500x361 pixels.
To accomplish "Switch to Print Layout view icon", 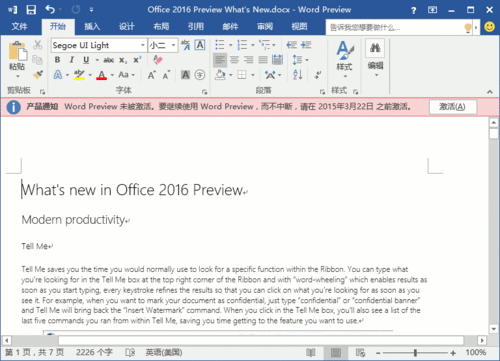I will tap(336, 352).
